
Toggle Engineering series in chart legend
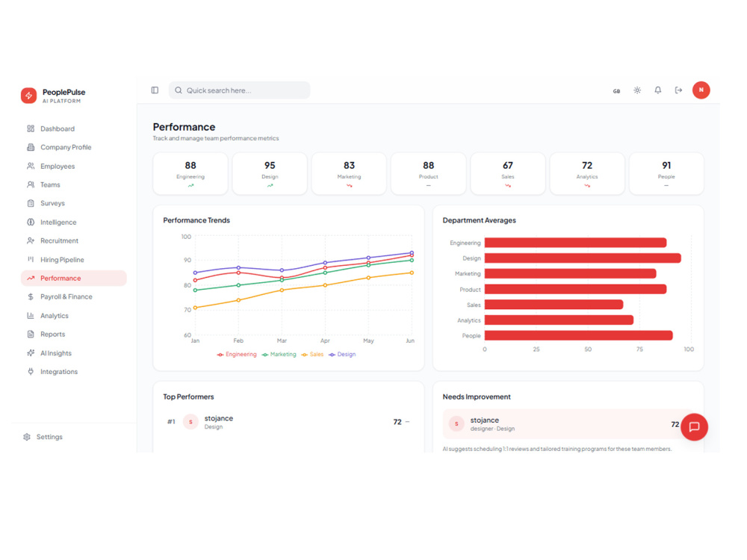coord(237,354)
